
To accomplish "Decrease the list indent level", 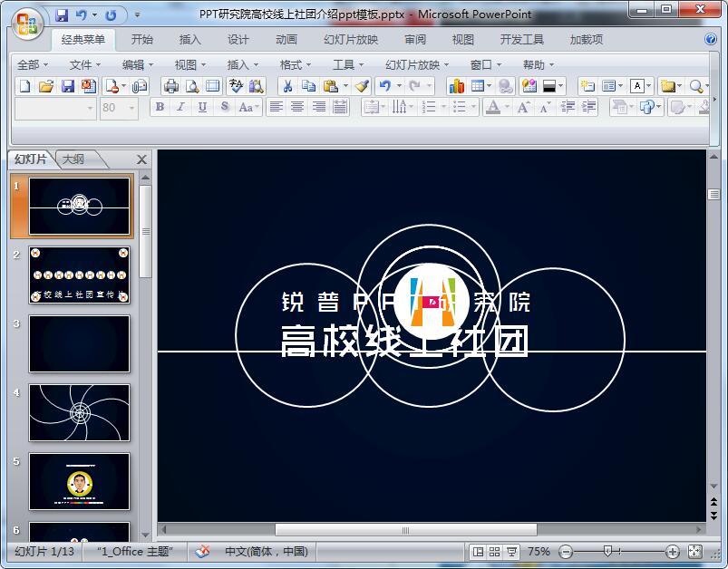I will (568, 108).
